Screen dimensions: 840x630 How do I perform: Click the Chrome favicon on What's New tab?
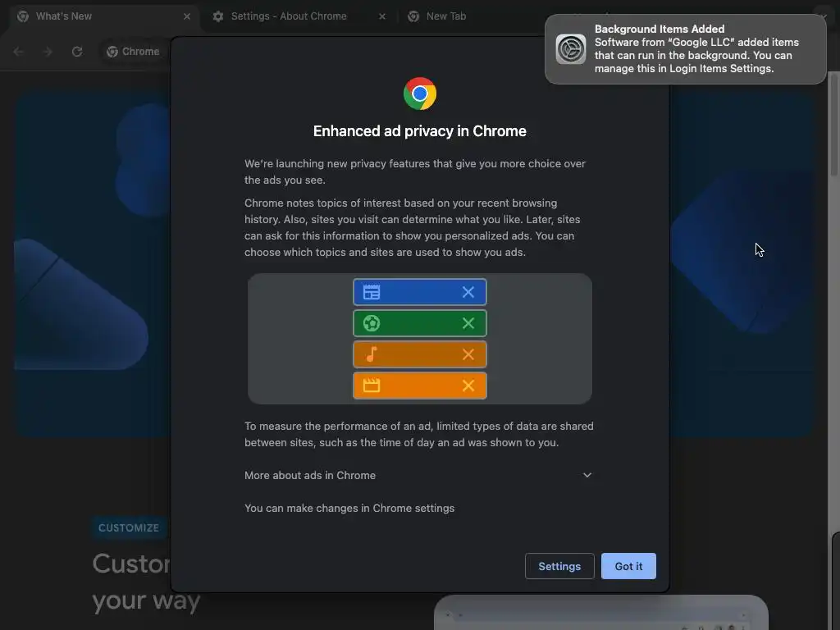click(x=22, y=16)
